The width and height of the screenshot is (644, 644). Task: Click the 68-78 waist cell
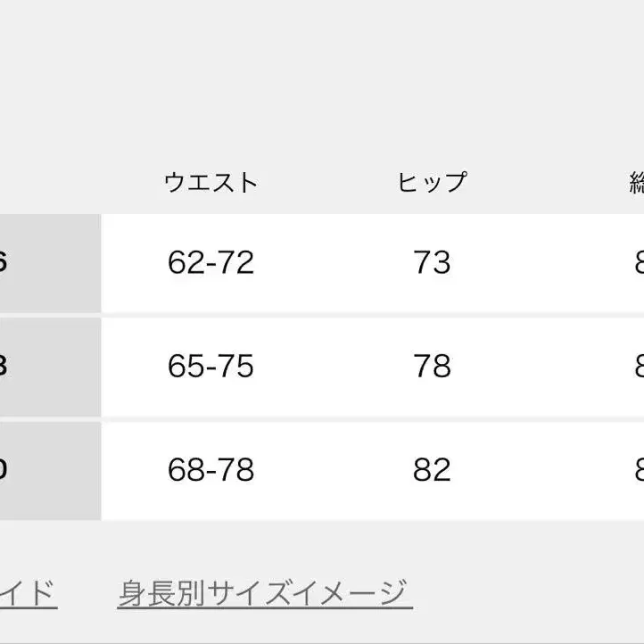(x=211, y=469)
